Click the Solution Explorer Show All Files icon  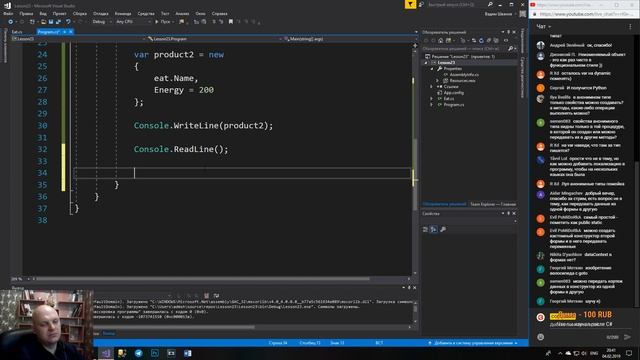click(x=496, y=40)
